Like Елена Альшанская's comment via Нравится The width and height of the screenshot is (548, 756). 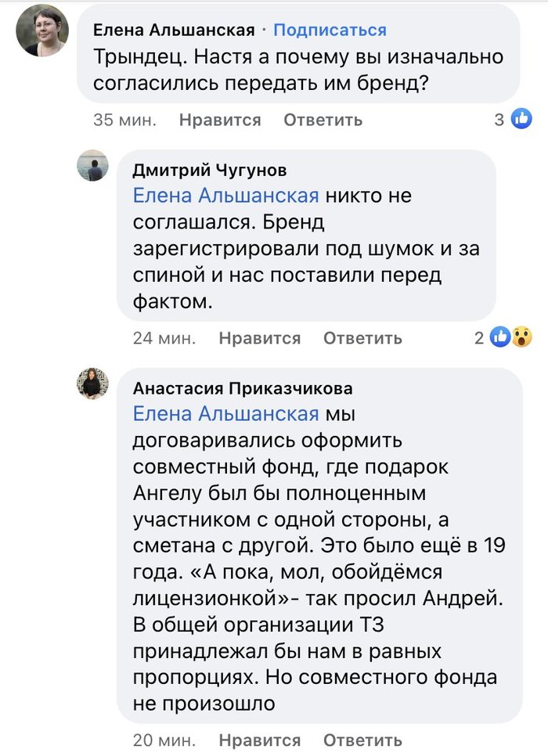(x=220, y=120)
